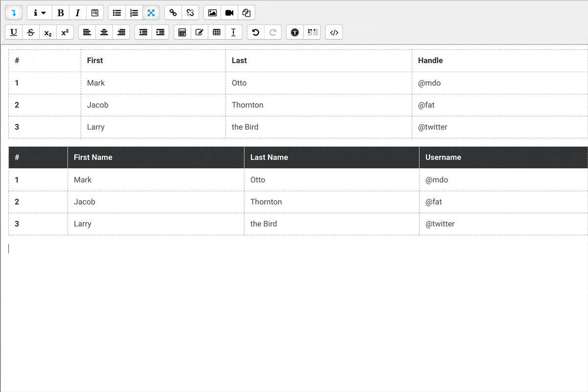Screen dimensions: 588x392
Task: Open the equation editor calculator icon
Action: click(182, 32)
